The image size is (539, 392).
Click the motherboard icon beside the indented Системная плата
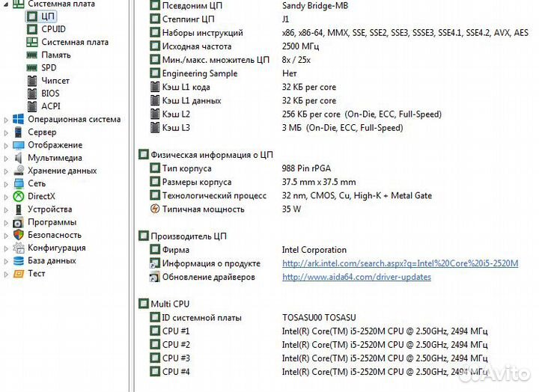(x=32, y=42)
